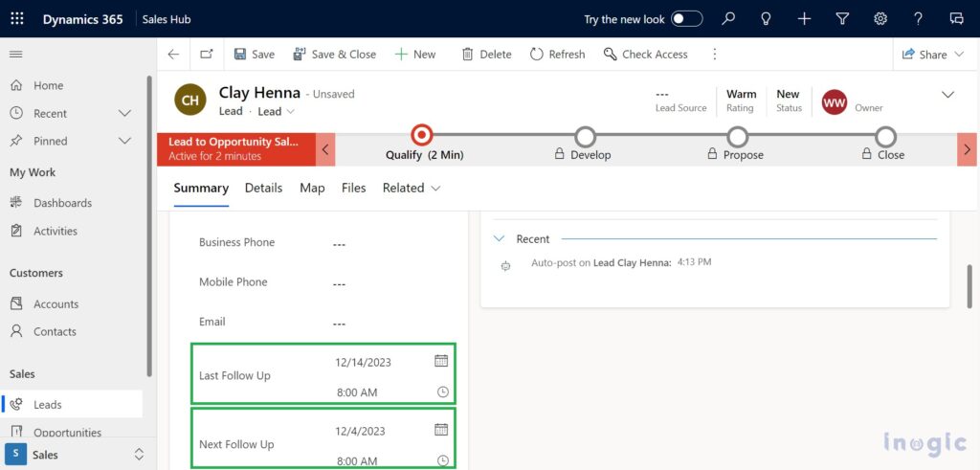This screenshot has height=470, width=980.
Task: Open Dashboards in the sidebar
Action: tap(62, 203)
